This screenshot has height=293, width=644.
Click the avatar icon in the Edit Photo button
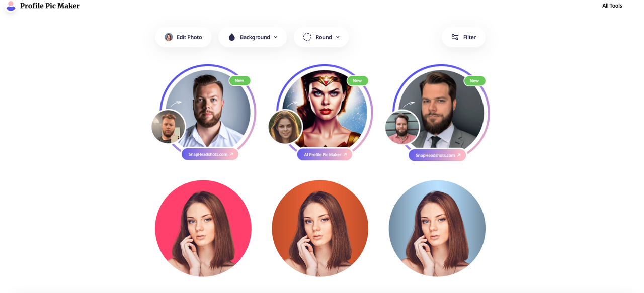pos(169,37)
